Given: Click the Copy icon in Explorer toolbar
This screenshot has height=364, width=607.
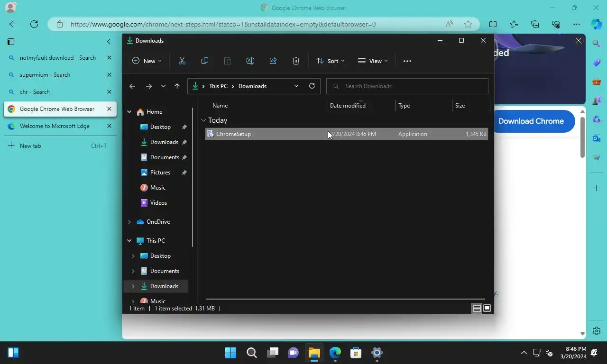Looking at the screenshot, I should [x=205, y=61].
